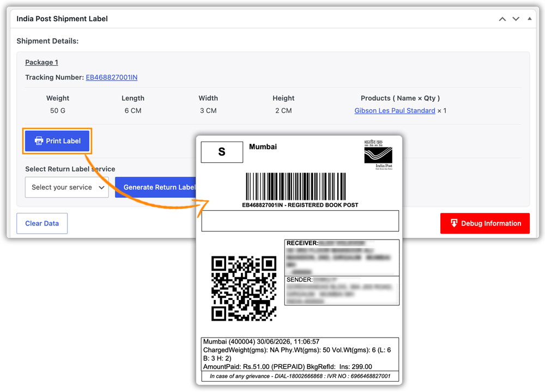Click the AmountPaid Rs.51.00 line
This screenshot has width=545, height=392.
[x=287, y=366]
